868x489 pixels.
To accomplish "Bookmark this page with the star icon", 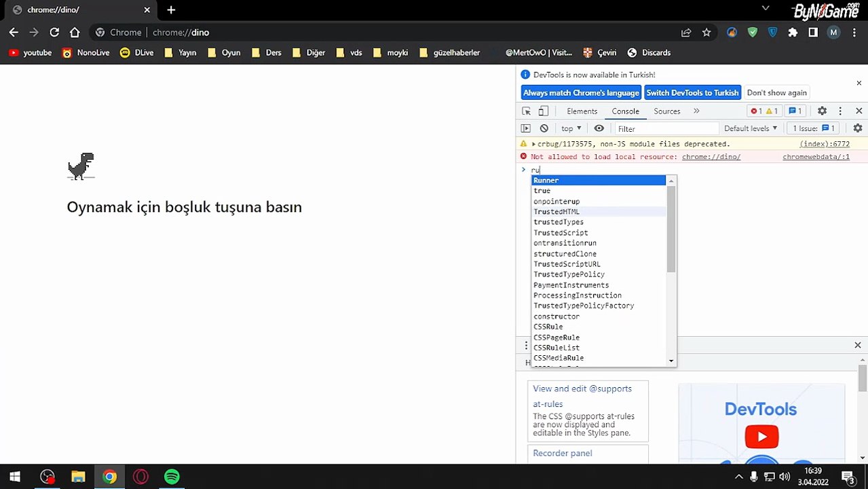I will tap(706, 32).
